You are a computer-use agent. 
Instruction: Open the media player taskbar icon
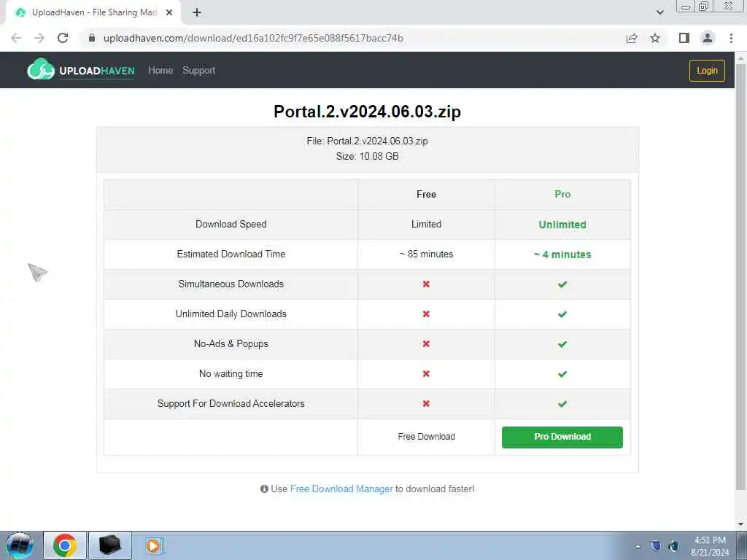click(x=153, y=545)
